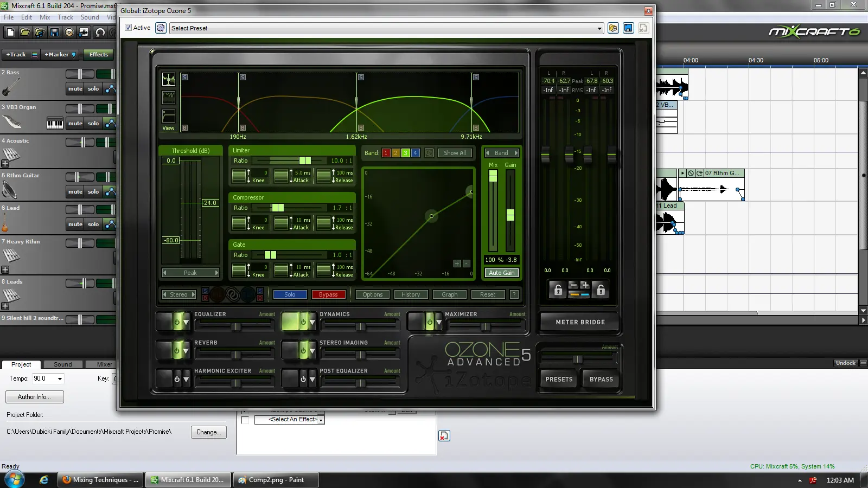
Task: Click the undo arrow icon in Mixcraft toolbar
Action: [100, 33]
